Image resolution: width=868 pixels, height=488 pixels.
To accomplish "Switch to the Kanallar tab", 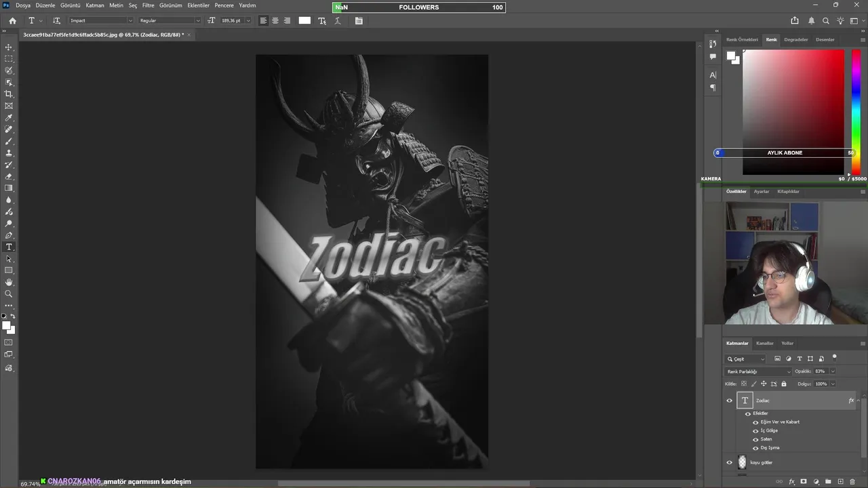I will point(765,343).
